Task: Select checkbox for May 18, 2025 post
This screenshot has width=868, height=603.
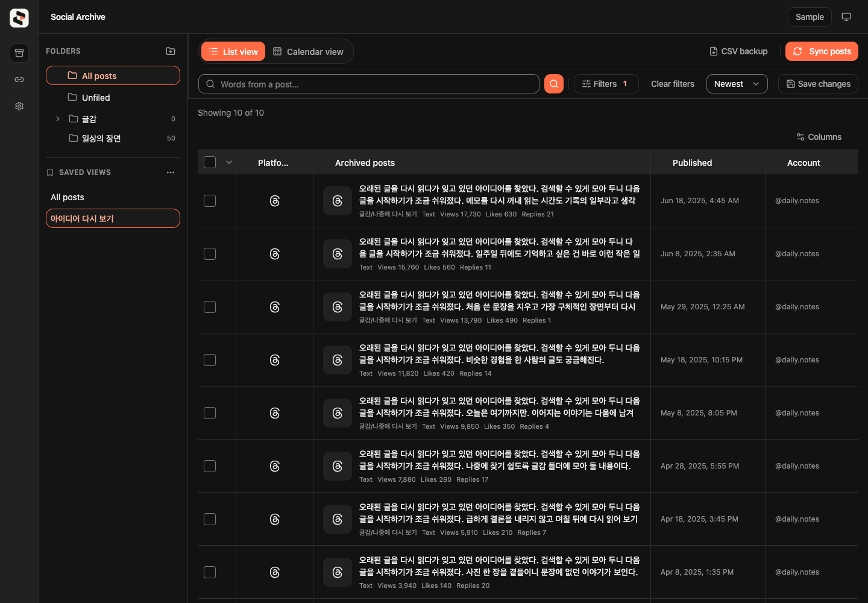Action: pos(210,360)
